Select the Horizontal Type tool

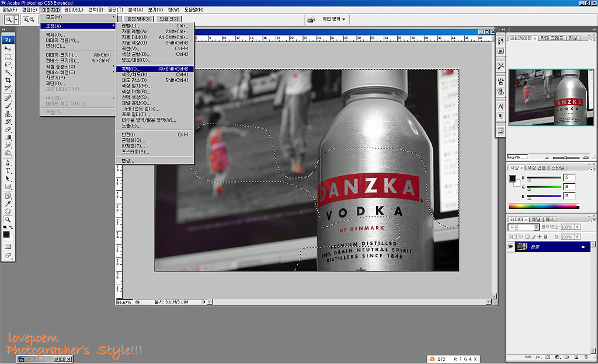pyautogui.click(x=8, y=170)
